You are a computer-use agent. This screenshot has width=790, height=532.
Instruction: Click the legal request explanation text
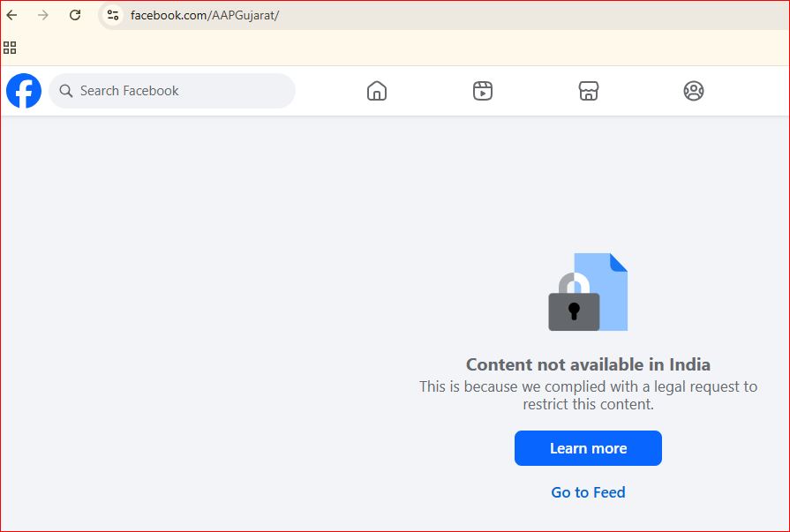[588, 395]
